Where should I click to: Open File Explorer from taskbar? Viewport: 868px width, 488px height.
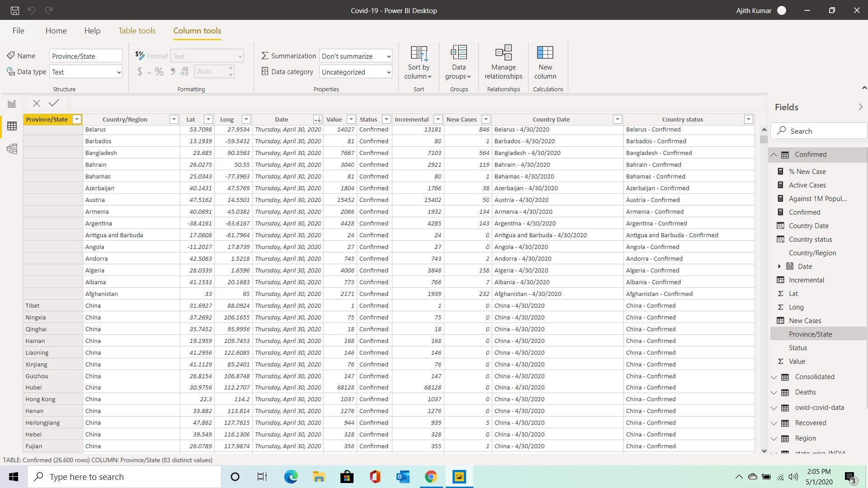[x=319, y=477]
